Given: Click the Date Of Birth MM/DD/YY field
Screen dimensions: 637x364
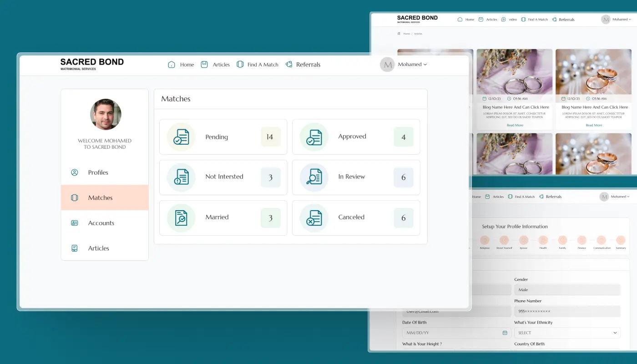Looking at the screenshot, I should 456,333.
